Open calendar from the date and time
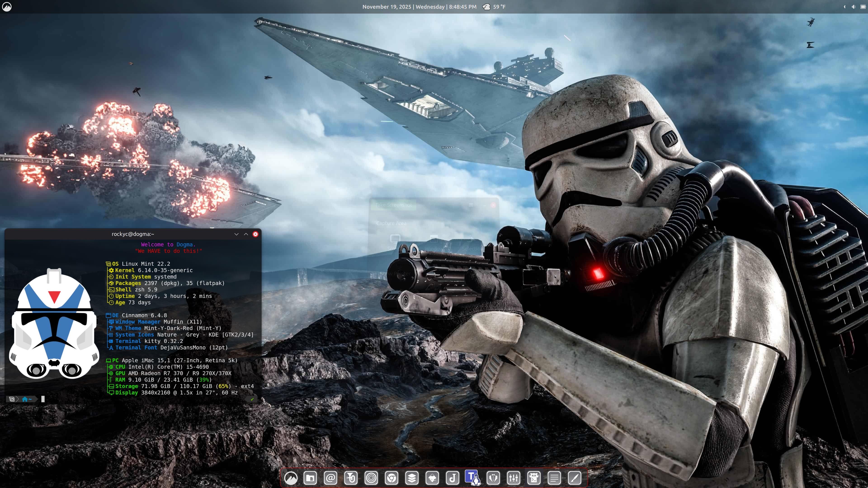 click(x=419, y=7)
